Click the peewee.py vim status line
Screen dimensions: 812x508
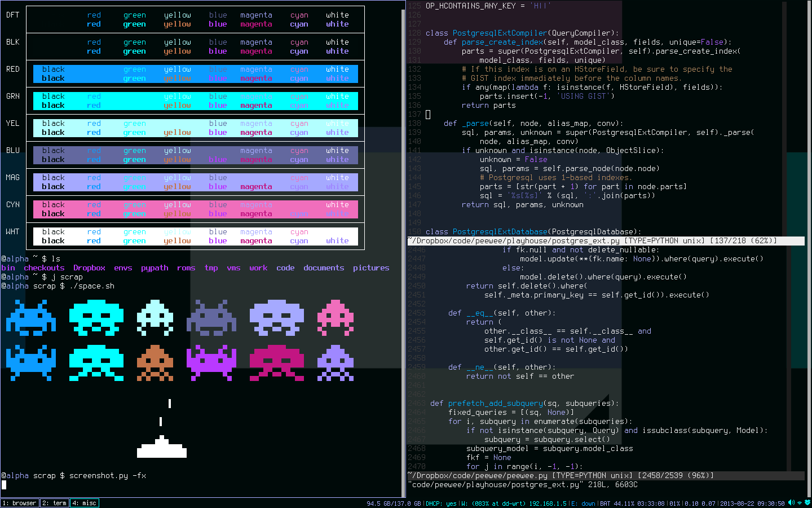tap(606, 476)
